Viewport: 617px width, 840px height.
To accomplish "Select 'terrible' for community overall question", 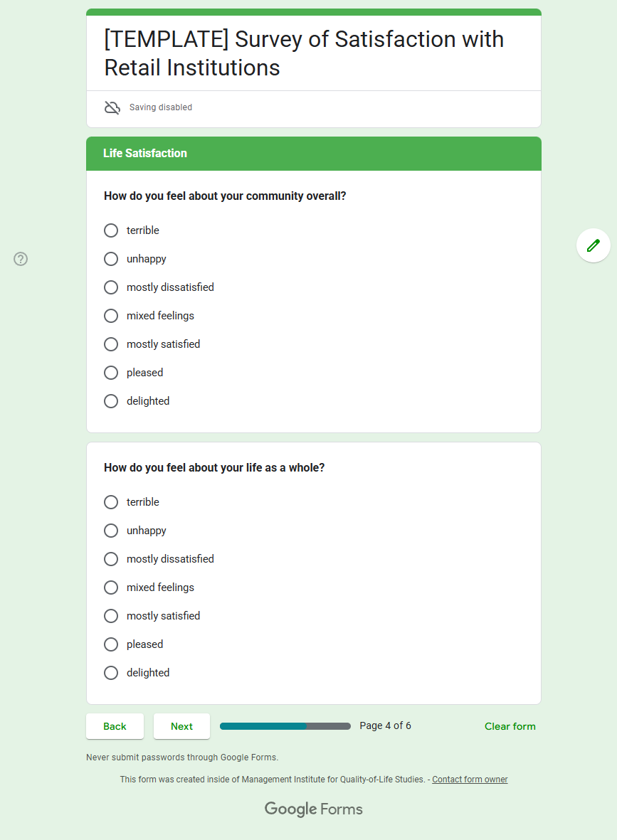I will 111,230.
